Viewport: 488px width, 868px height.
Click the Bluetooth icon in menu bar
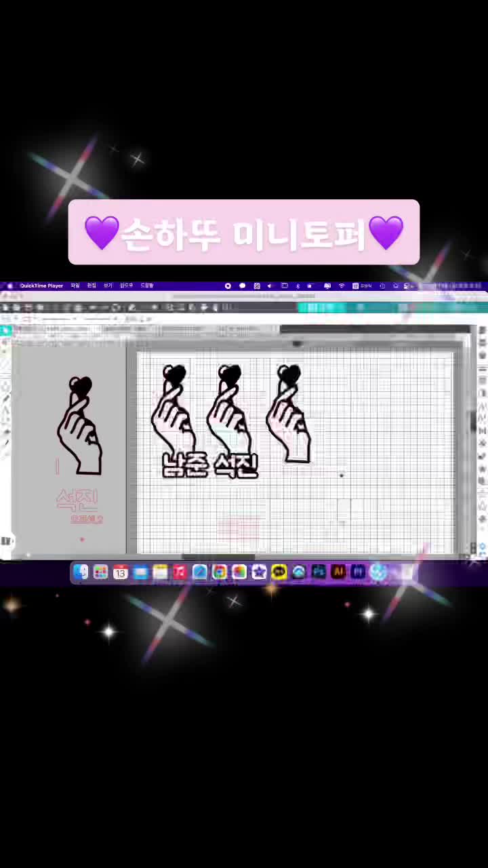[x=298, y=285]
